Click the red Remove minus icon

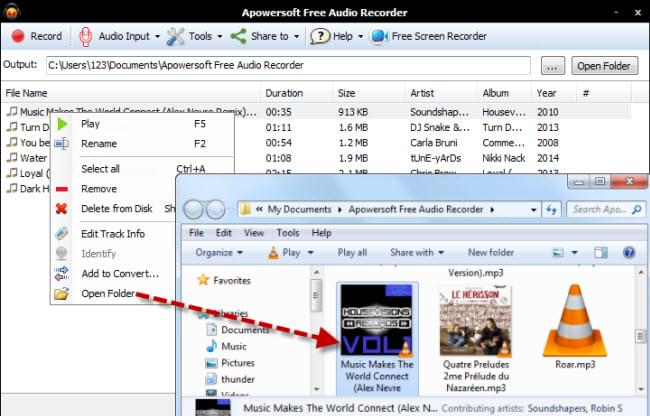pyautogui.click(x=62, y=189)
